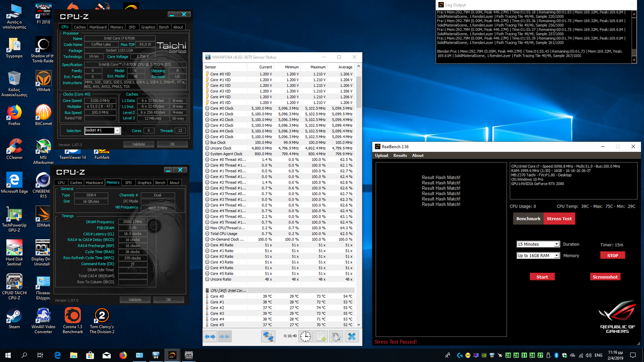Switch to Graphics tab in CPU-Z Memory window
The image size is (644, 362).
(x=144, y=183)
